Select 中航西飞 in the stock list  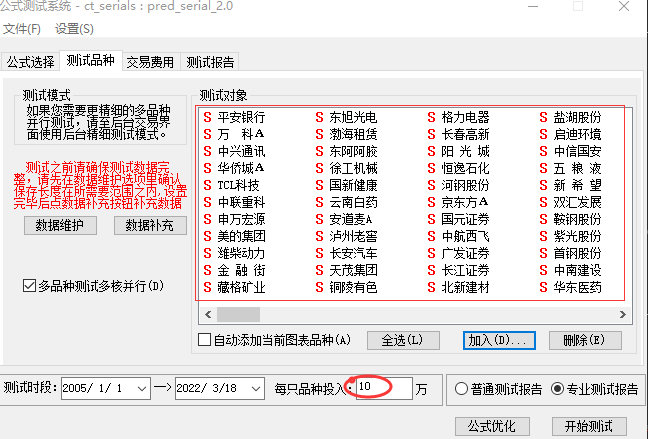coord(465,236)
